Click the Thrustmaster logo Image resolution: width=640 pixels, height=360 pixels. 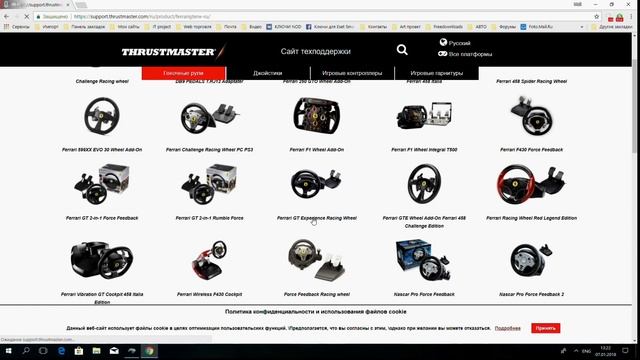[173, 52]
